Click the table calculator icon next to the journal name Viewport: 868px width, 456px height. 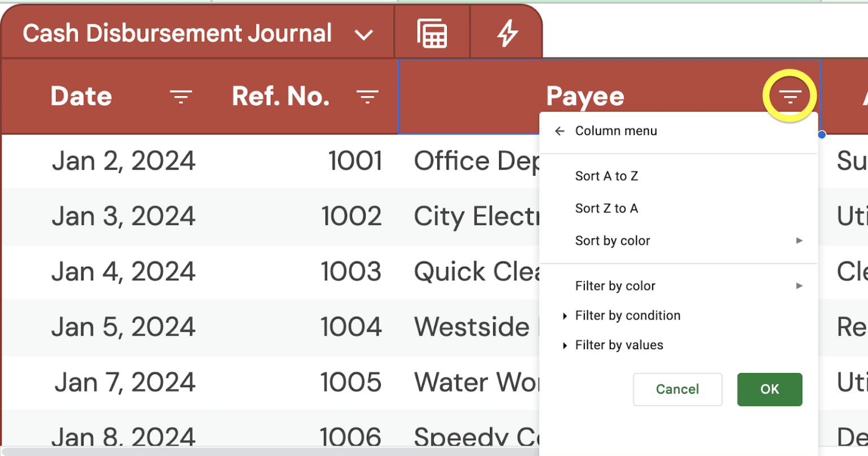432,32
